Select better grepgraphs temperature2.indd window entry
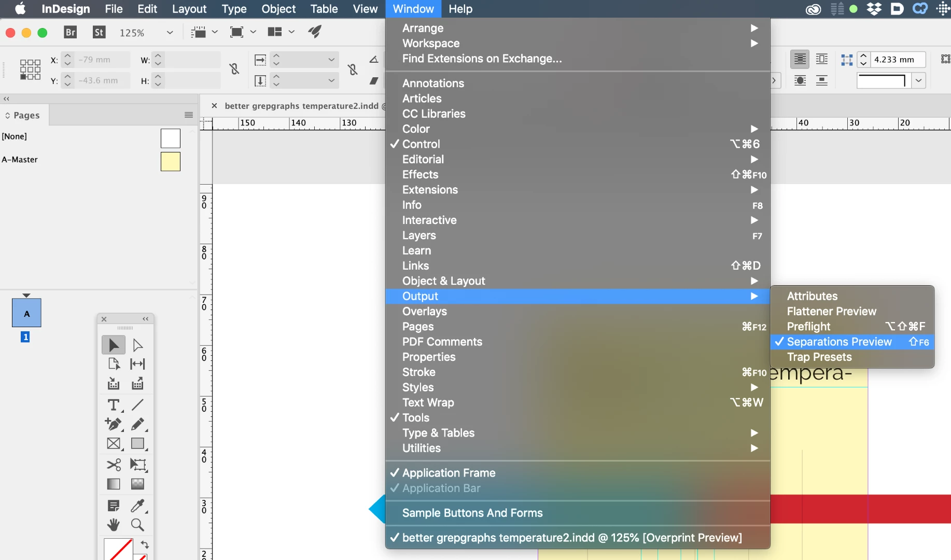Viewport: 951px width, 560px height. point(578,538)
